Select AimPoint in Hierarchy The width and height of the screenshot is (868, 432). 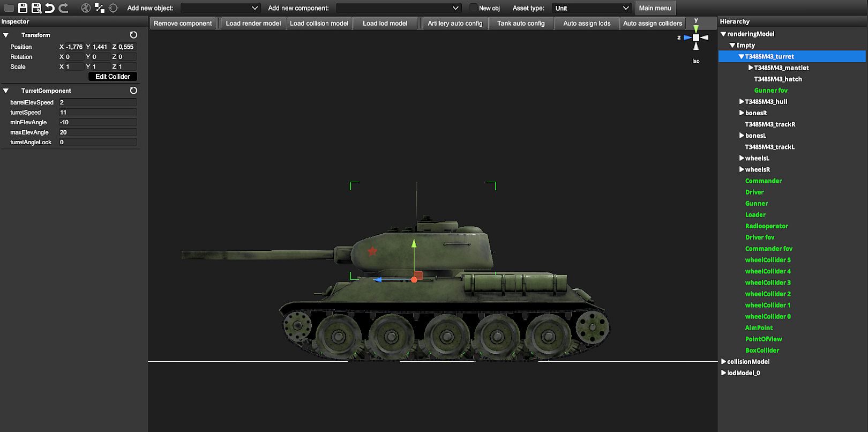(759, 327)
